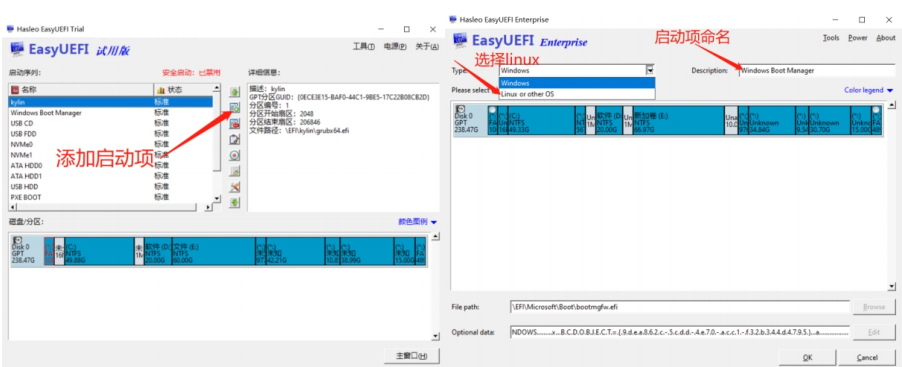902x367 pixels.
Task: Click the tools wrench icon in toolbar
Action: [x=235, y=187]
